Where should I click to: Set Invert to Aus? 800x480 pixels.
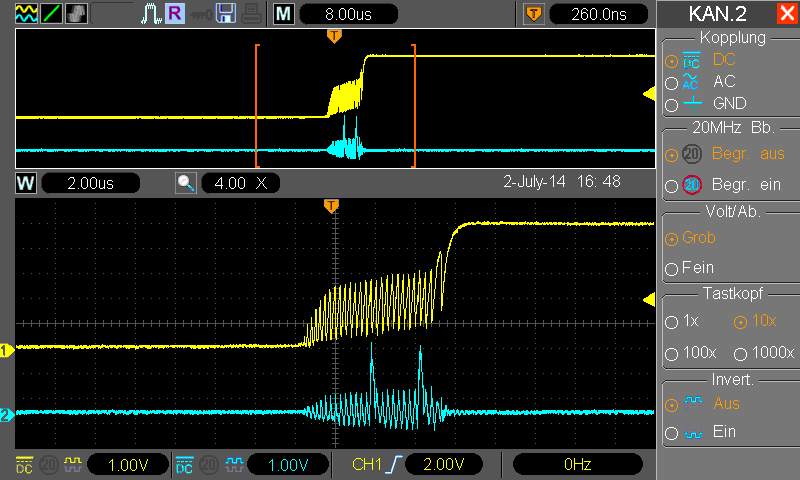[671, 405]
